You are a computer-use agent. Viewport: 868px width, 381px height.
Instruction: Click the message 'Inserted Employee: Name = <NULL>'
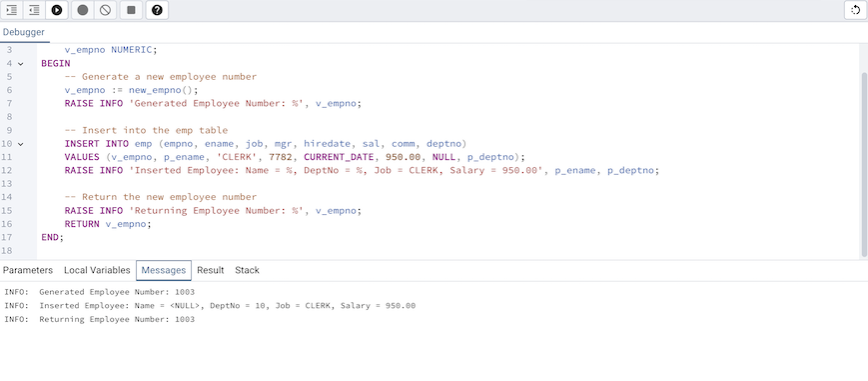coord(120,306)
